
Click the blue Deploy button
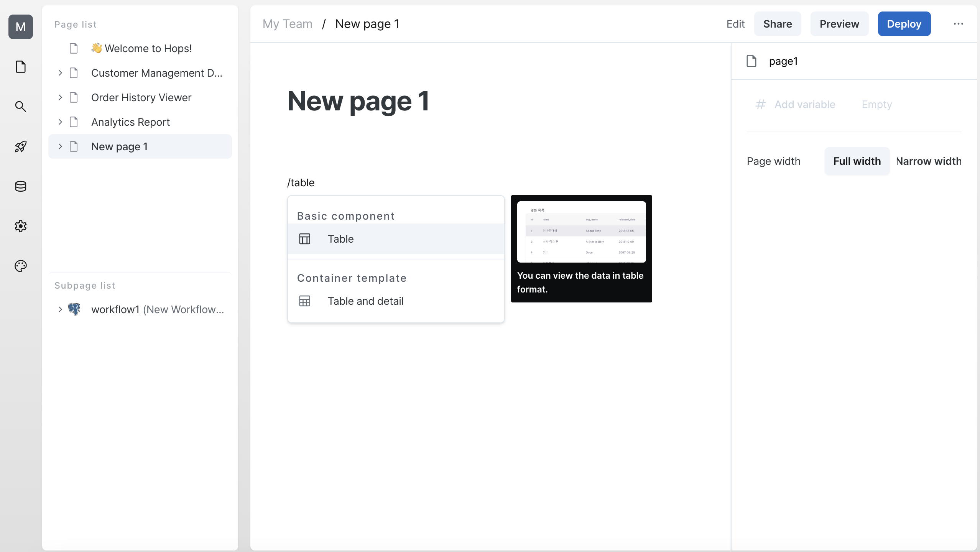(904, 24)
